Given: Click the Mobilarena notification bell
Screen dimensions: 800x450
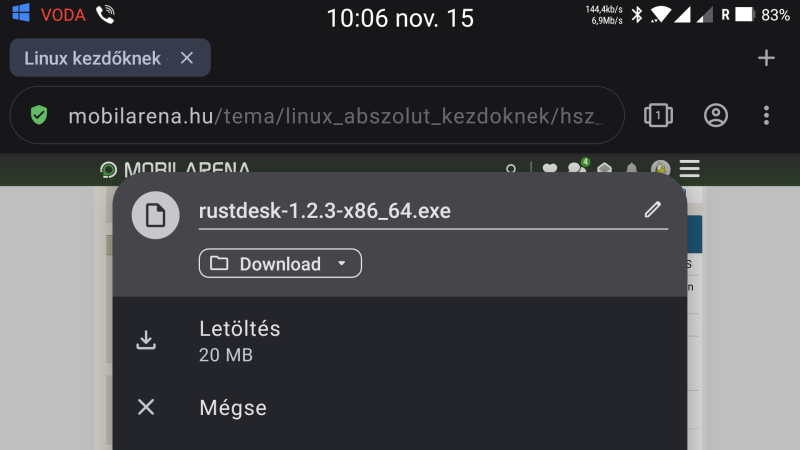Looking at the screenshot, I should pos(632,168).
